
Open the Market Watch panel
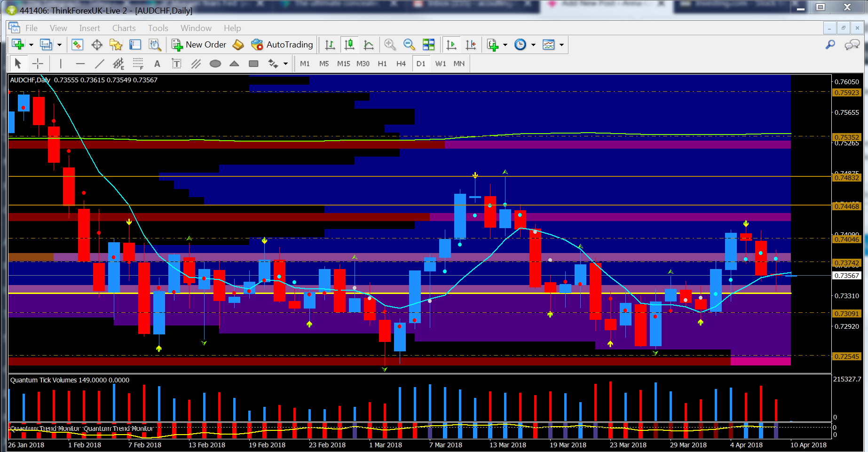click(78, 45)
